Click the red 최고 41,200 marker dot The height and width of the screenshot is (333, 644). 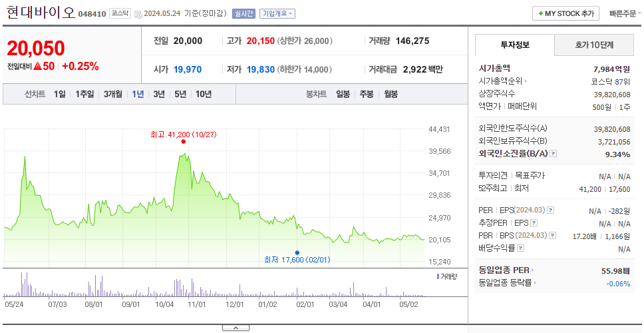(x=183, y=141)
